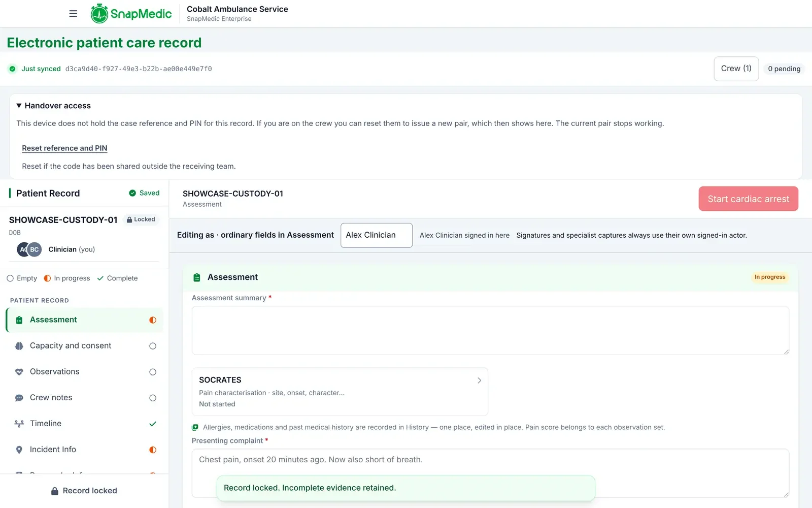Screen dimensions: 812x508
Task: Go to Capacity and consent section
Action: click(85, 346)
